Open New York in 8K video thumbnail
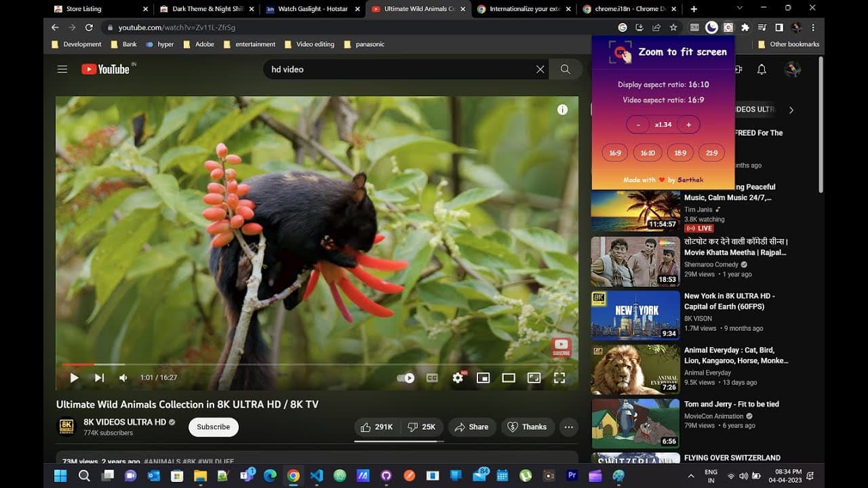This screenshot has height=488, width=868. pos(635,315)
